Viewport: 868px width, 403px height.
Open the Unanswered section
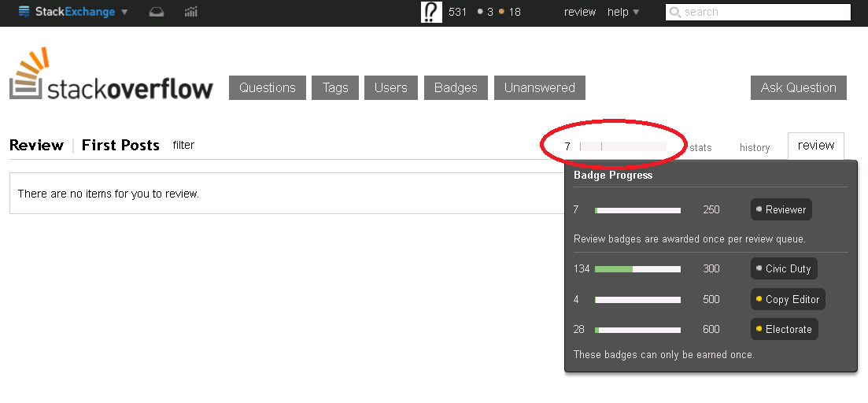[x=539, y=87]
